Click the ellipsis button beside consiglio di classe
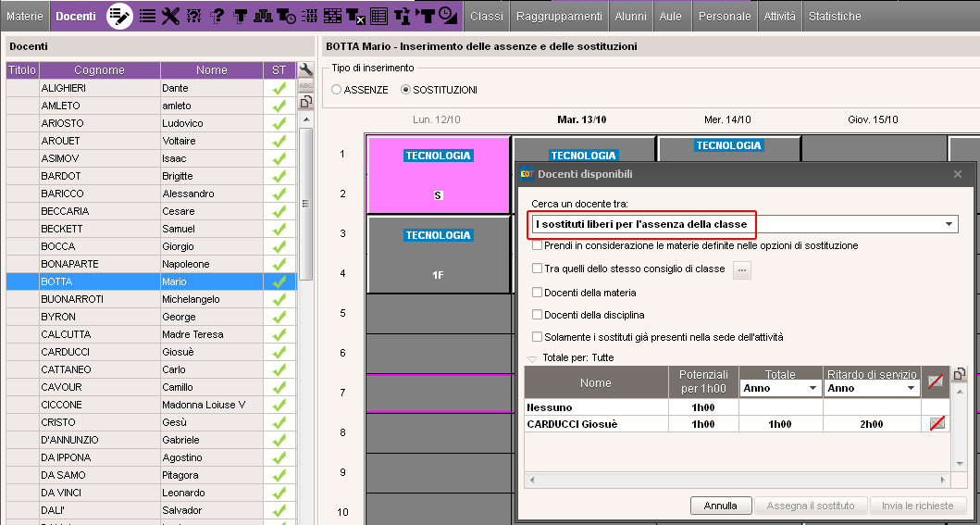 (x=741, y=269)
